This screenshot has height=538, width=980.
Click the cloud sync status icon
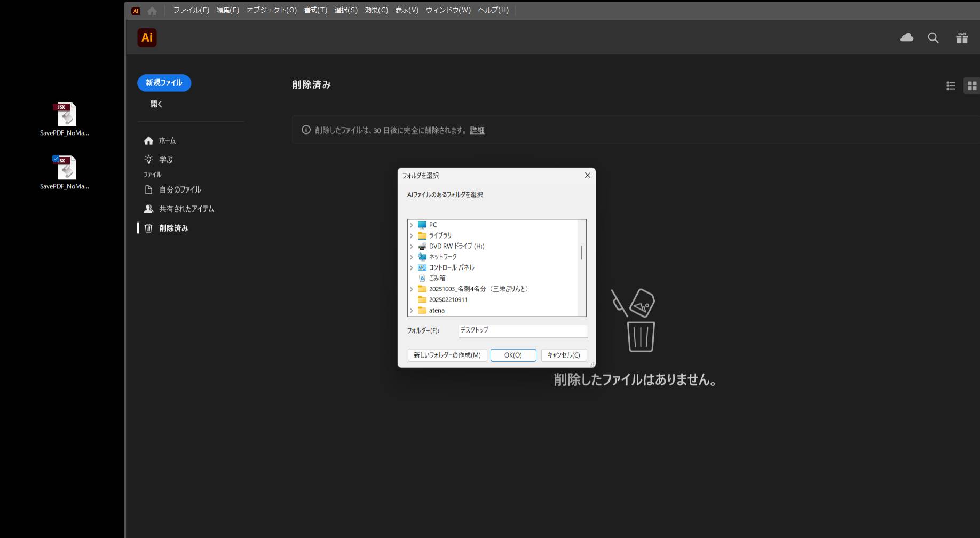pyautogui.click(x=906, y=37)
